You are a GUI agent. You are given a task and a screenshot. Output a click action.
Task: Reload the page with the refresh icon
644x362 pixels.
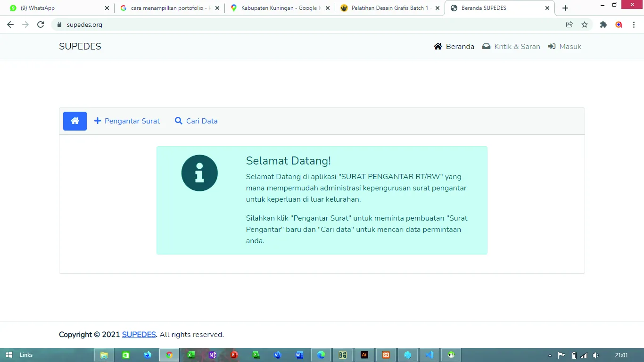click(x=41, y=25)
